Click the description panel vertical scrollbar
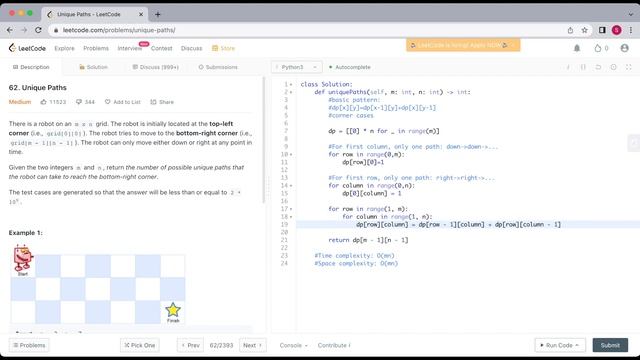This screenshot has width=640, height=360. (264, 140)
